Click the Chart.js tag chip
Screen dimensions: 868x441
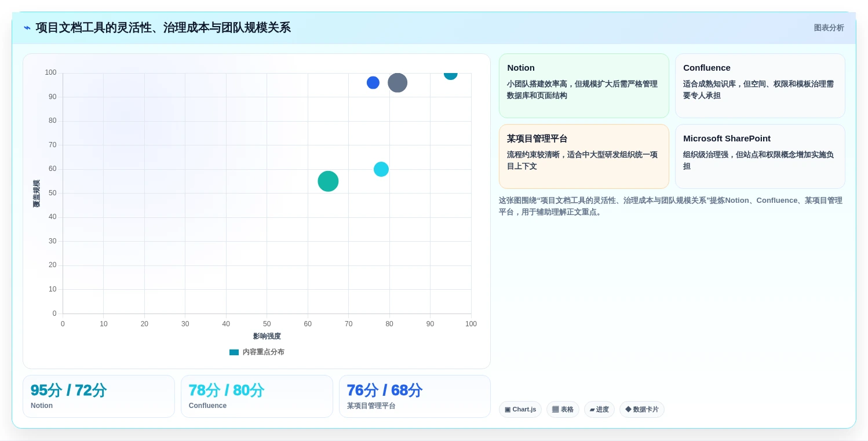pos(520,410)
